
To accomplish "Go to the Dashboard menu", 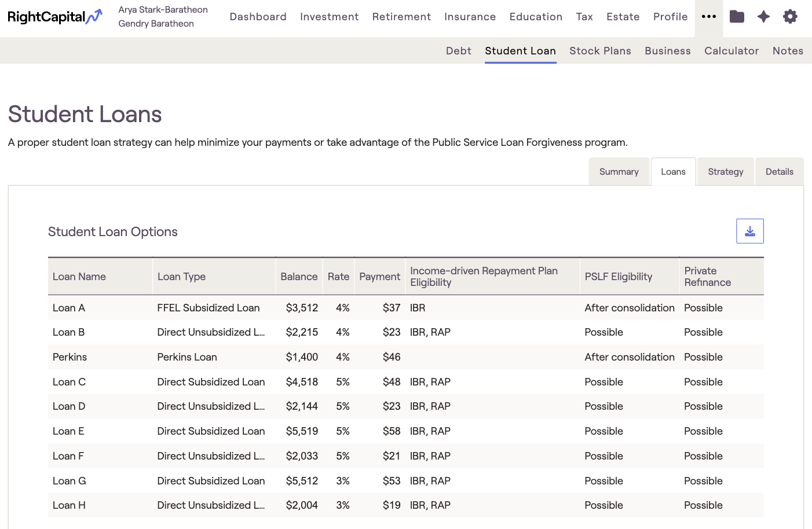I will pyautogui.click(x=258, y=17).
